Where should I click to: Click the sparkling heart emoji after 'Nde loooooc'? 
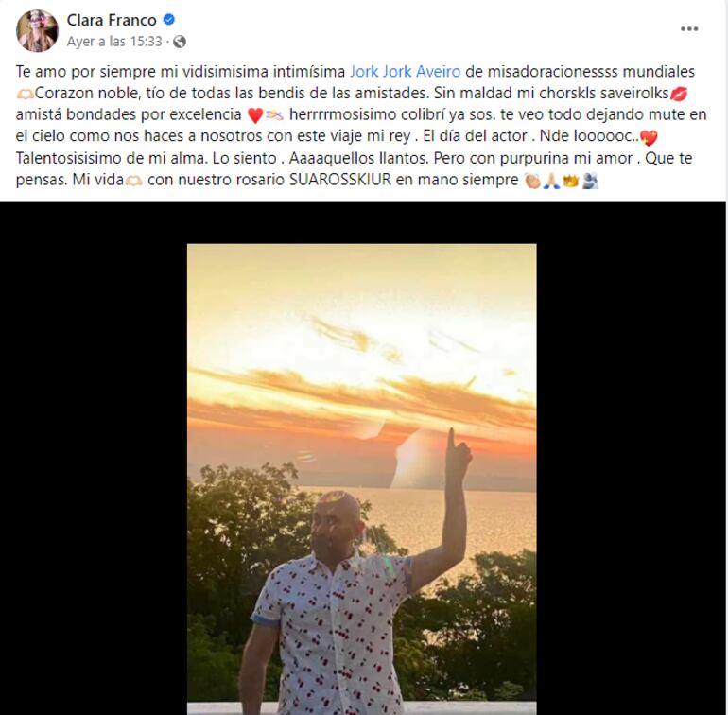(649, 137)
